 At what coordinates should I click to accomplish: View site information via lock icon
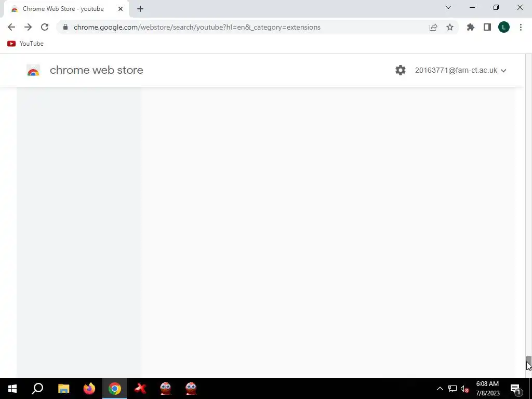[x=65, y=27]
